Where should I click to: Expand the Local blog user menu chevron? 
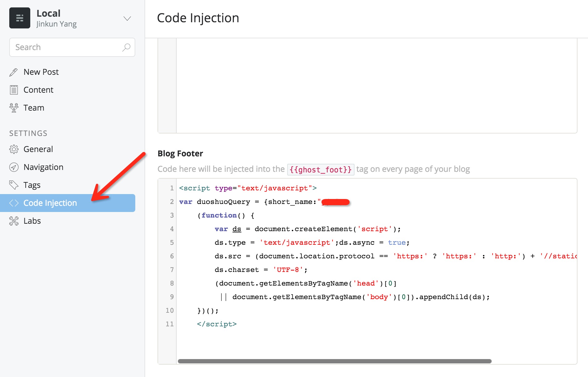pyautogui.click(x=127, y=19)
